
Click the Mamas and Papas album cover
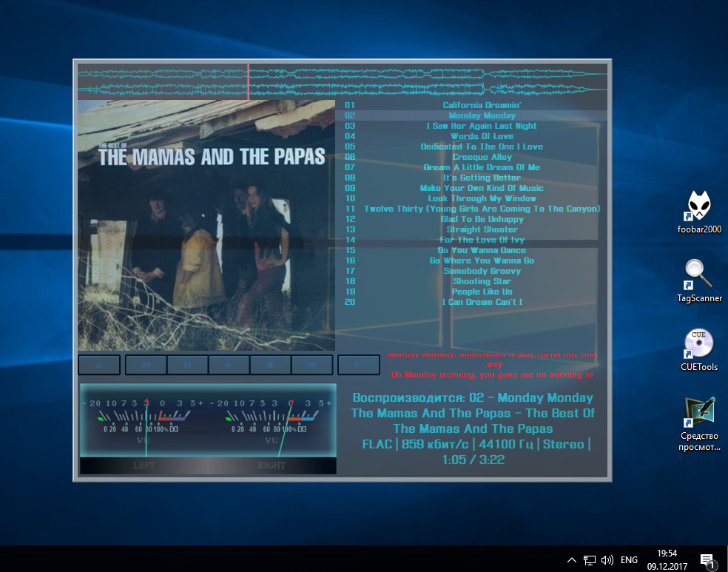(x=206, y=225)
